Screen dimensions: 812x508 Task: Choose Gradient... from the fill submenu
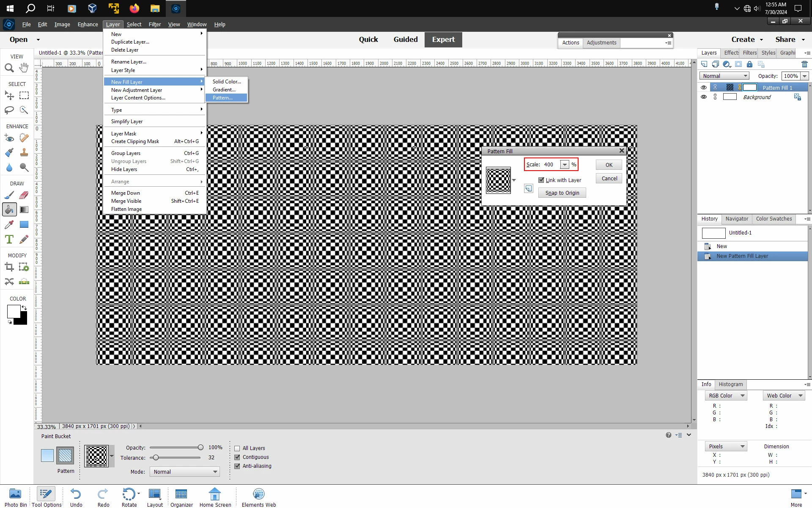224,90
